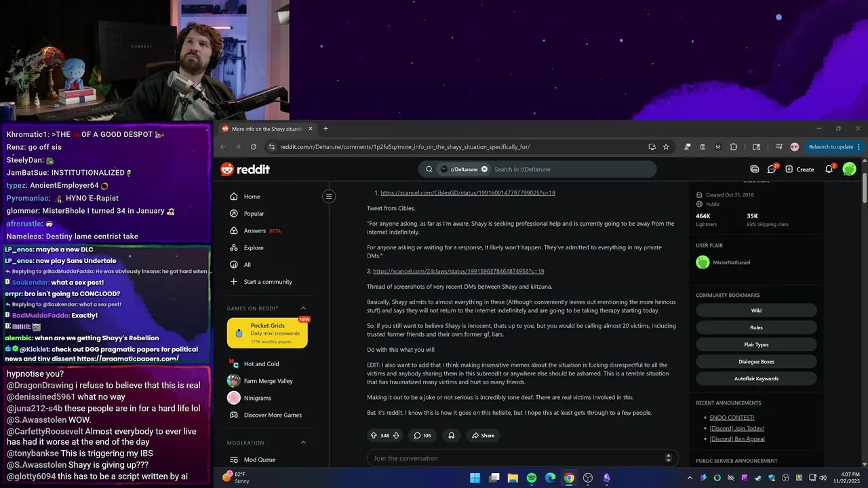Screen dimensions: 868x488
Task: Open the Dialogue Boxes bookmark
Action: (x=756, y=361)
